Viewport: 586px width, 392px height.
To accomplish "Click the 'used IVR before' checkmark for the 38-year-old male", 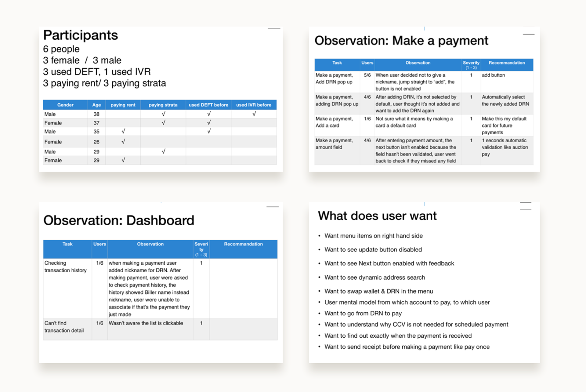I will click(x=254, y=114).
